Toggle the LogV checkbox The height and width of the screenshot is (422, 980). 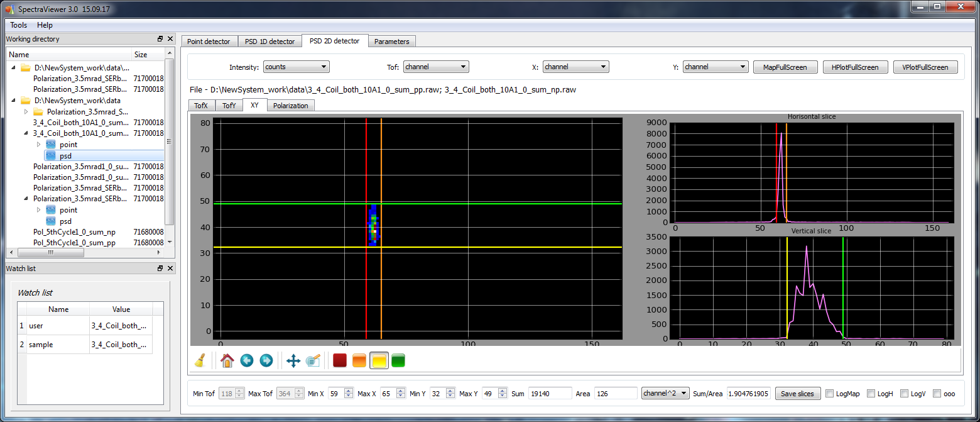(x=905, y=394)
